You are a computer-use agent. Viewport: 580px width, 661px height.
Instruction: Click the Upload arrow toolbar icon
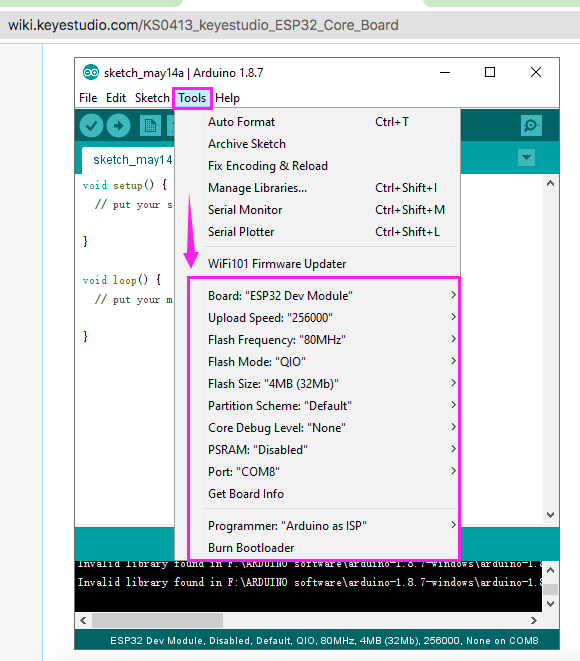point(118,126)
